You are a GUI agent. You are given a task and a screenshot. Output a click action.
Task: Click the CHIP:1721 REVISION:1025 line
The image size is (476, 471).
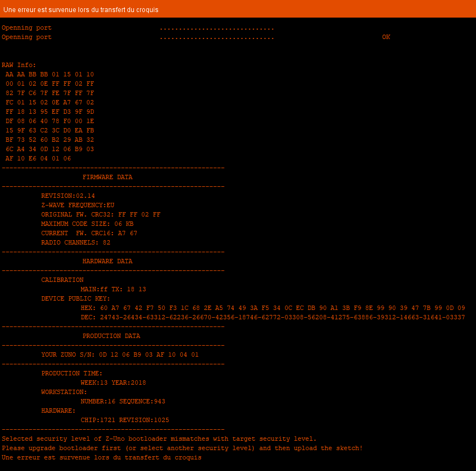(125, 420)
